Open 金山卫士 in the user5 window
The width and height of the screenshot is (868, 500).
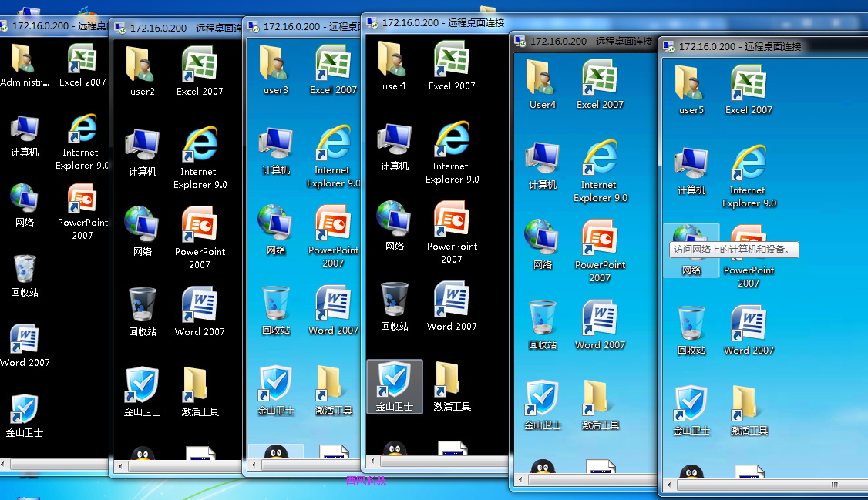(691, 411)
